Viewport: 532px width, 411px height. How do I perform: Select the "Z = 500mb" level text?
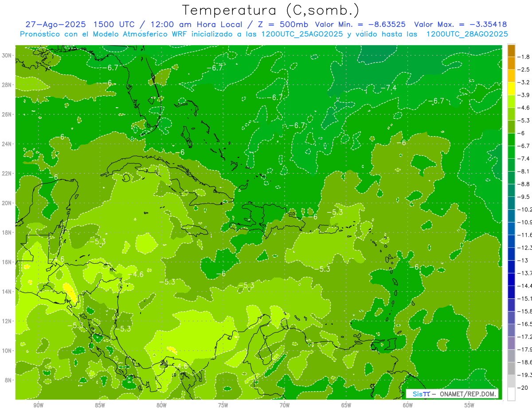282,24
